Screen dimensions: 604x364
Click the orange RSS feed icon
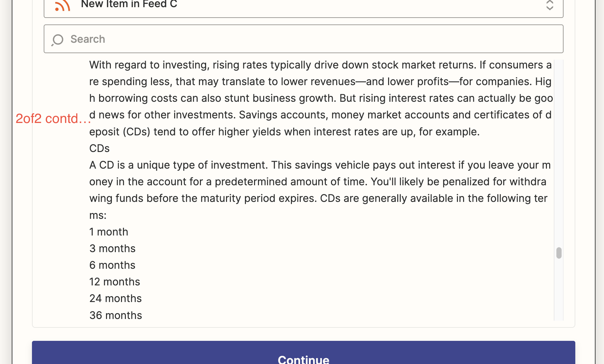point(62,5)
